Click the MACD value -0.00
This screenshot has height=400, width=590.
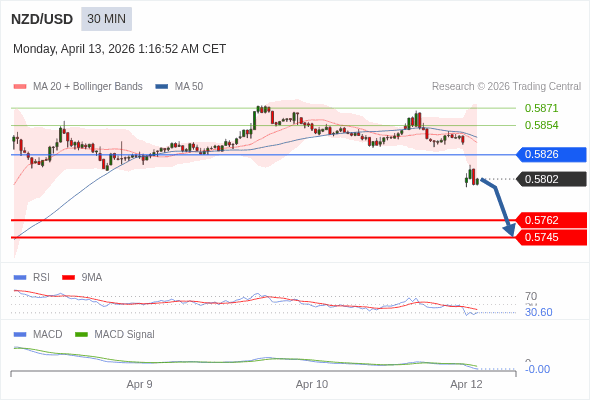[538, 369]
